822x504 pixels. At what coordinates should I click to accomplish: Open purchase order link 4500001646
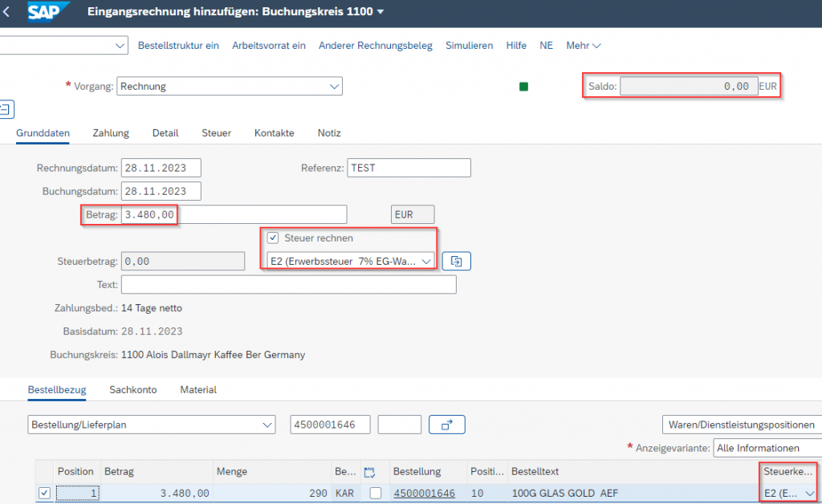tap(424, 494)
